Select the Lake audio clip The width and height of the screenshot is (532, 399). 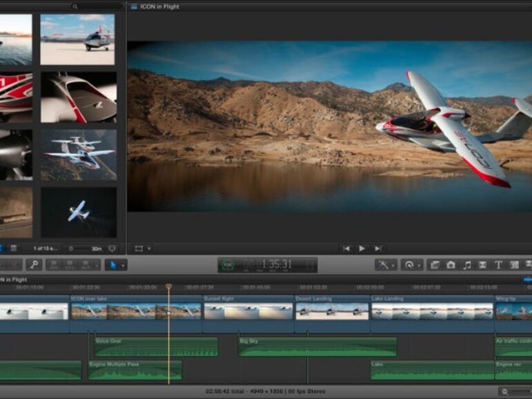click(x=433, y=370)
